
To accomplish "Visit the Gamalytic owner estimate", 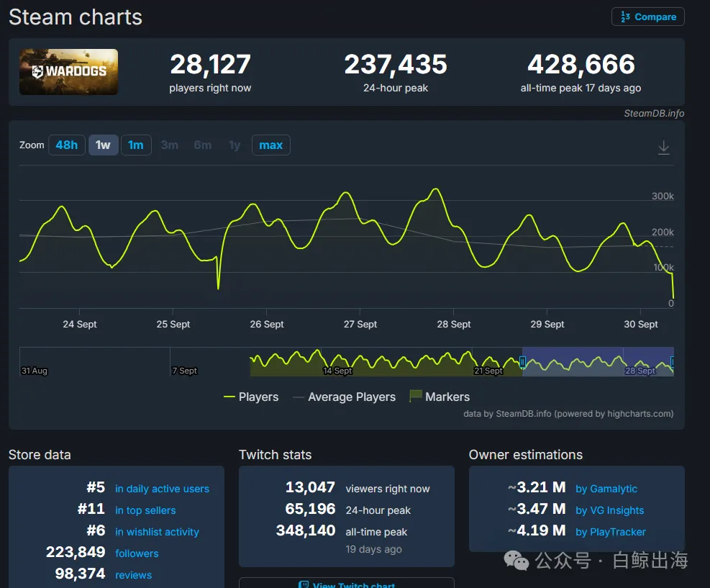I will pyautogui.click(x=606, y=489).
